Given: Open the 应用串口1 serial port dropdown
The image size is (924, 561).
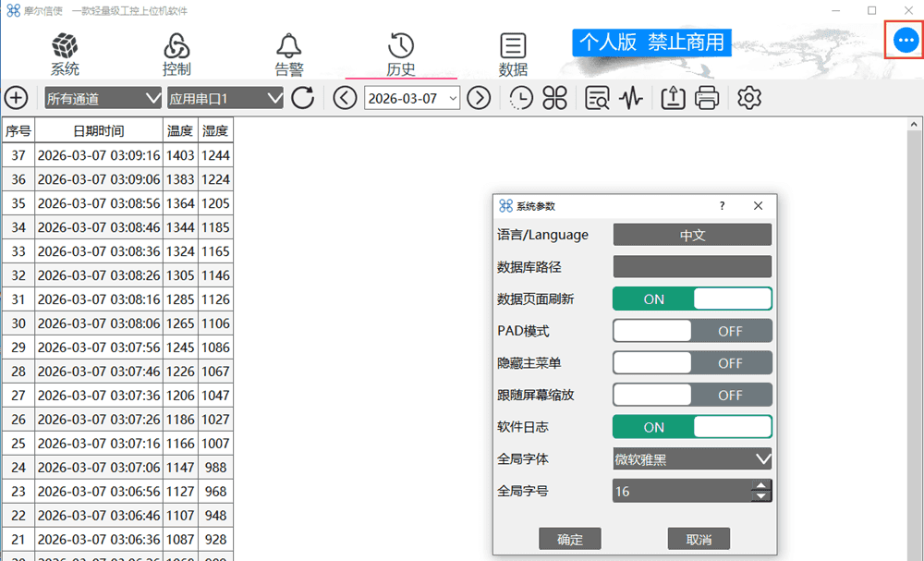Looking at the screenshot, I should coord(225,98).
